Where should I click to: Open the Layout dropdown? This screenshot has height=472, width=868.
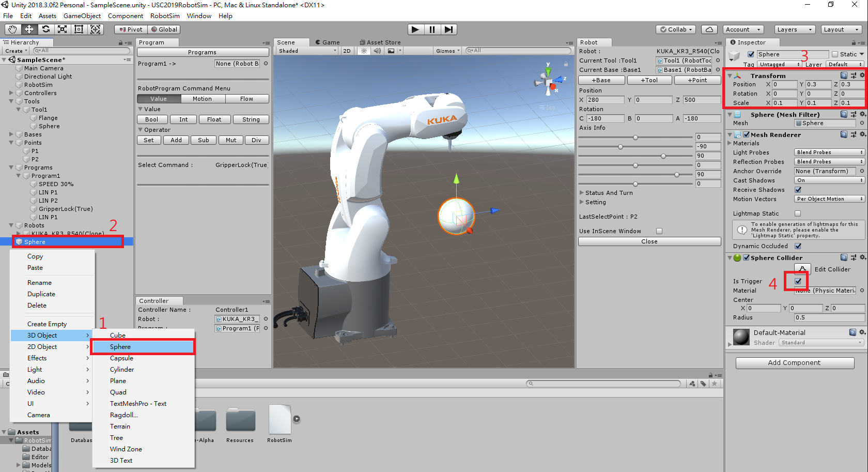(x=841, y=29)
